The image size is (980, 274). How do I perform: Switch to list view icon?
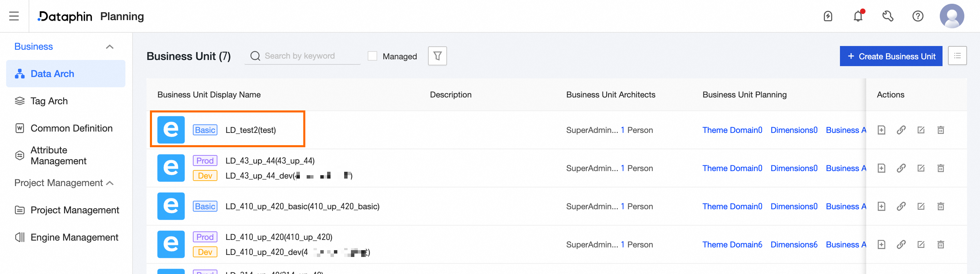pos(957,56)
